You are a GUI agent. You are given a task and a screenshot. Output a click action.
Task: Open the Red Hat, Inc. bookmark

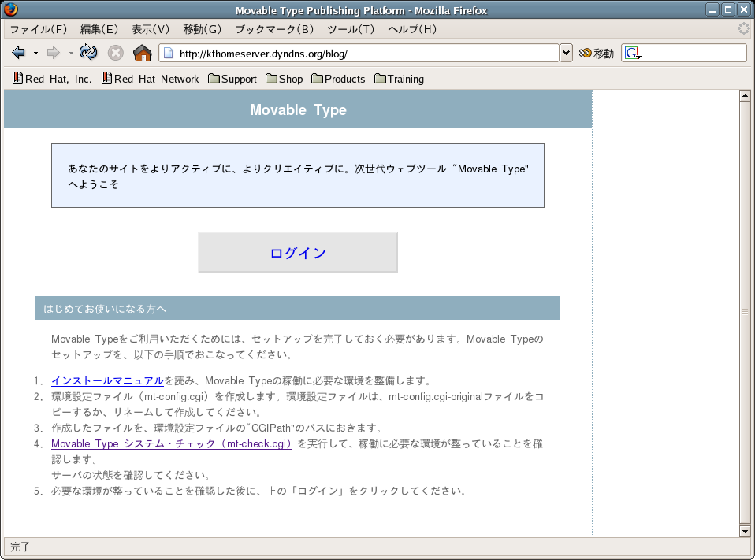click(x=52, y=79)
